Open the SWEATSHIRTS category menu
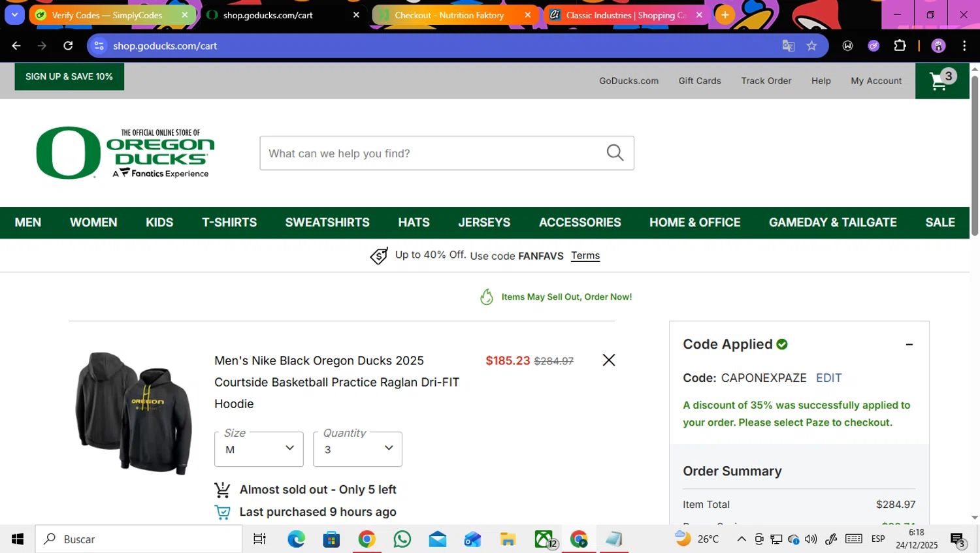 (x=327, y=223)
